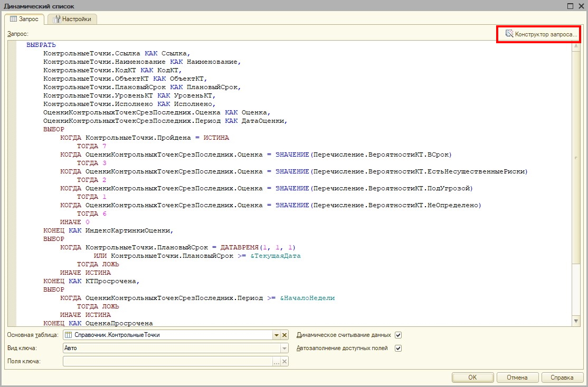Click the line КонтрольныеТочки.Ссылка КАК Ссылка
Image resolution: width=588 pixels, height=387 pixels.
pos(117,54)
